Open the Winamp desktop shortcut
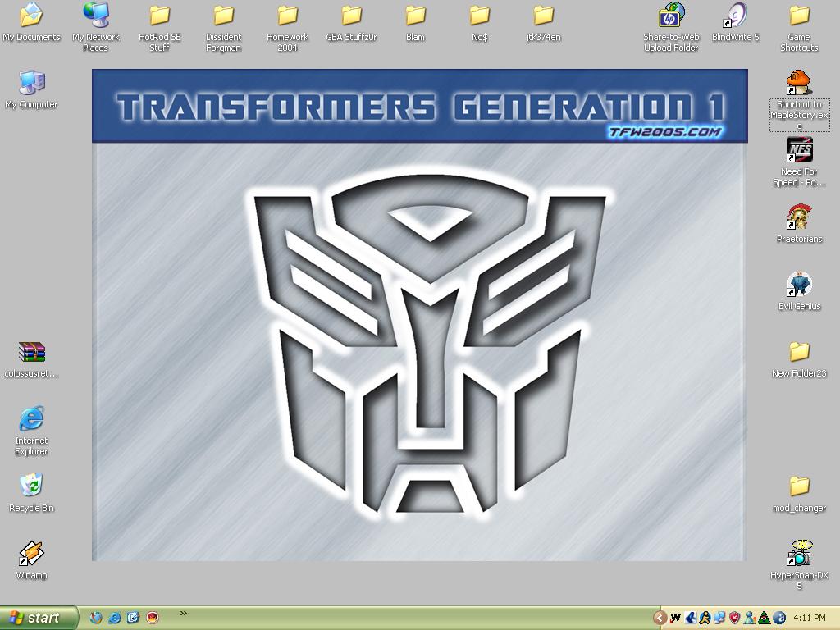This screenshot has width=840, height=630. (31, 555)
